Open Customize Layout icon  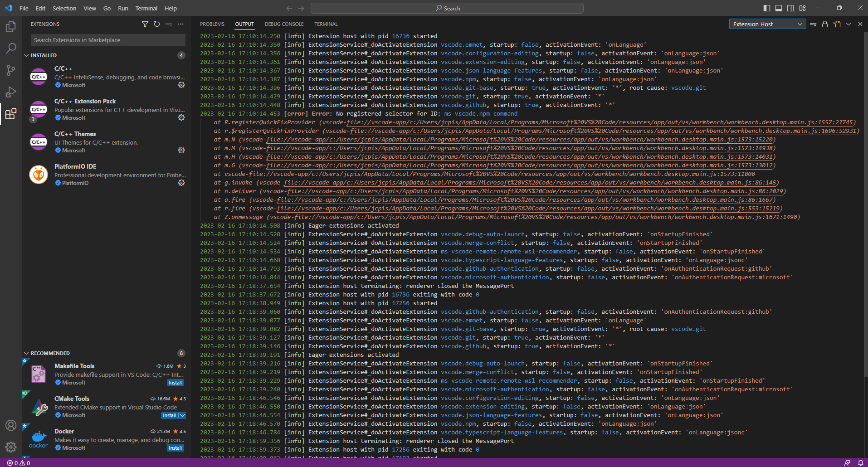point(803,8)
